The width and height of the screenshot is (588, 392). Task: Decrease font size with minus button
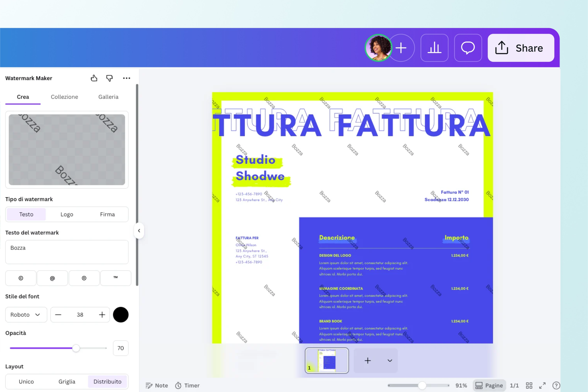pyautogui.click(x=58, y=315)
